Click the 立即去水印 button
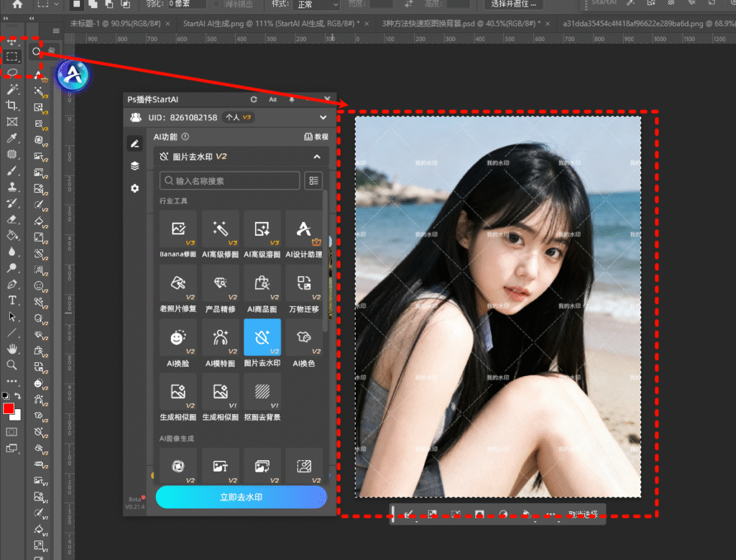 pos(241,497)
